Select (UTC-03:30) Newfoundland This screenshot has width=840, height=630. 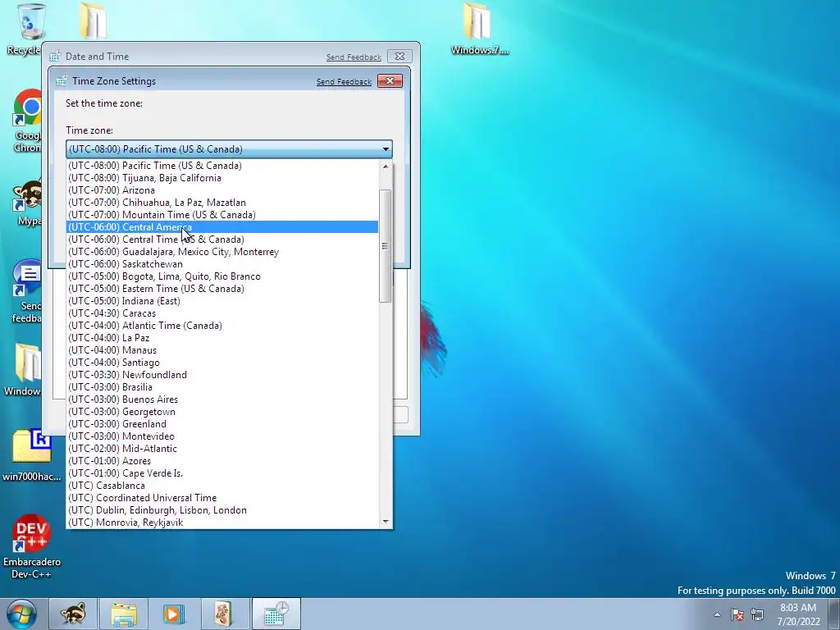tap(222, 375)
